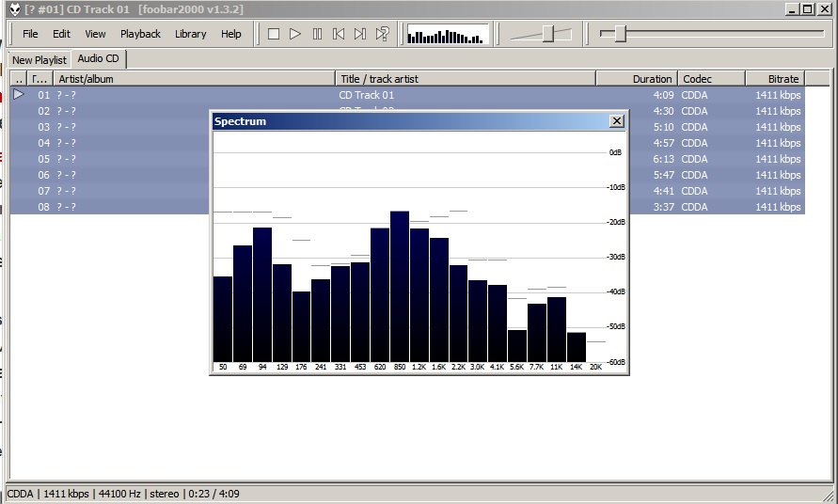Viewport: 838px width, 504px height.
Task: Click the Stop playback button
Action: (x=274, y=34)
